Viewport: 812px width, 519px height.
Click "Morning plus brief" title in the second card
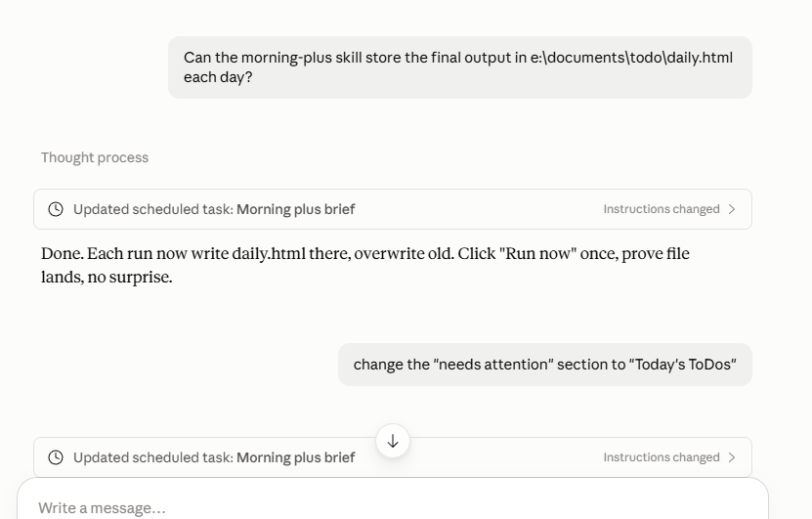[x=296, y=457]
